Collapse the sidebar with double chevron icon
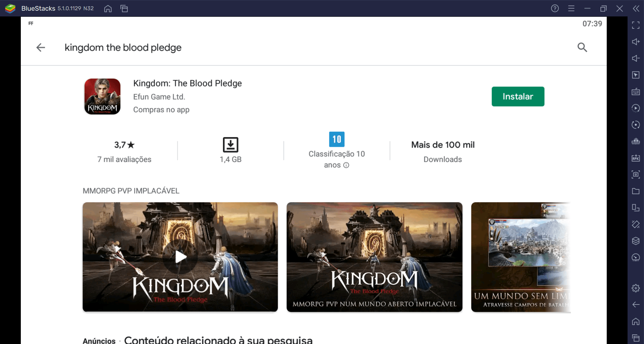Viewport: 644px width, 344px height. pyautogui.click(x=636, y=8)
